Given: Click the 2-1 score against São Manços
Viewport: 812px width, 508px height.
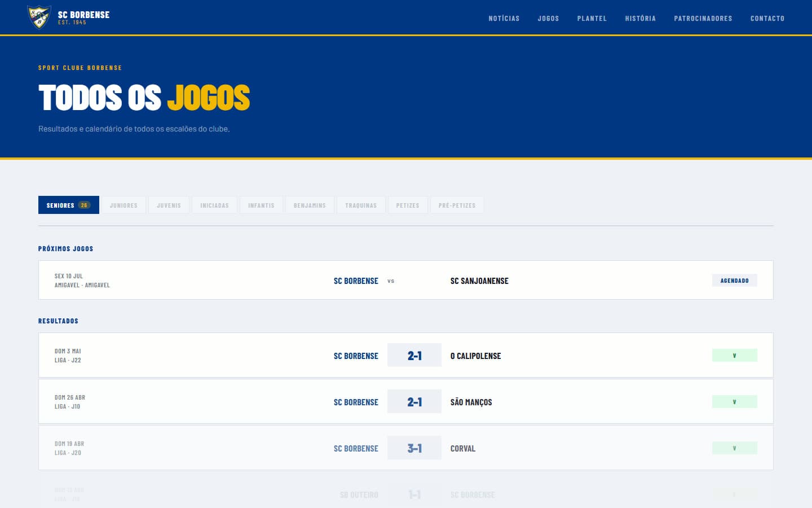Looking at the screenshot, I should [x=414, y=402].
